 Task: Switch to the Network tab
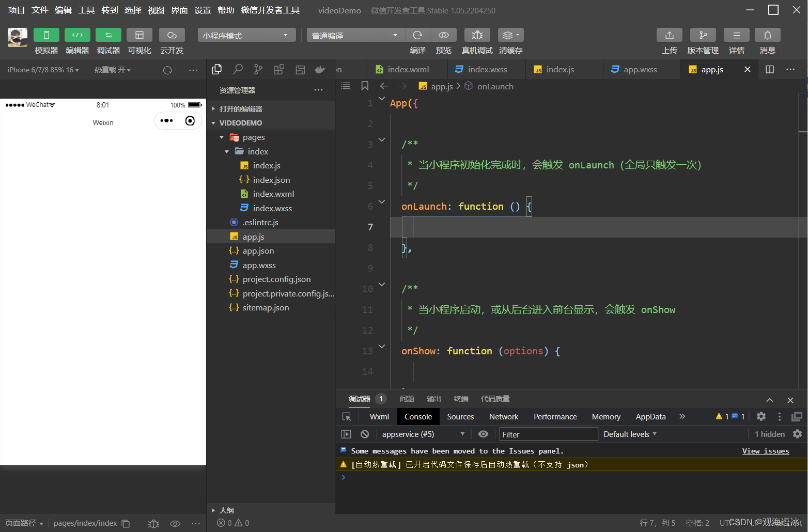[x=503, y=416]
